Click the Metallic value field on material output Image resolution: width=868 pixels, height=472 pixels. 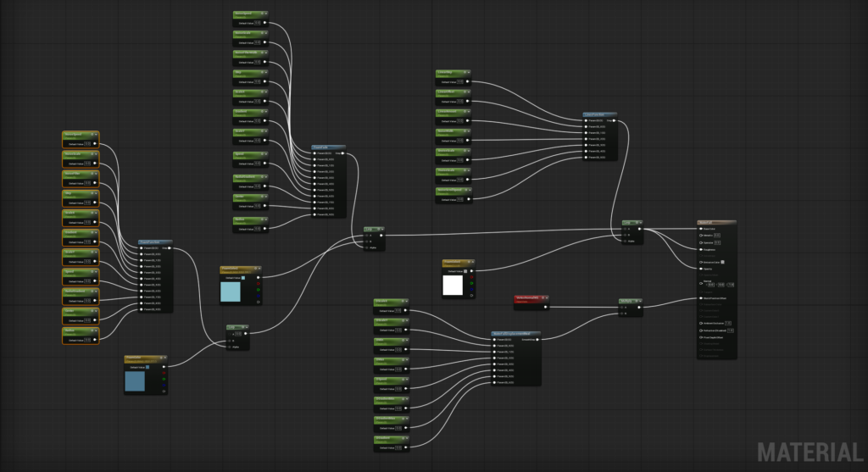pyautogui.click(x=717, y=236)
